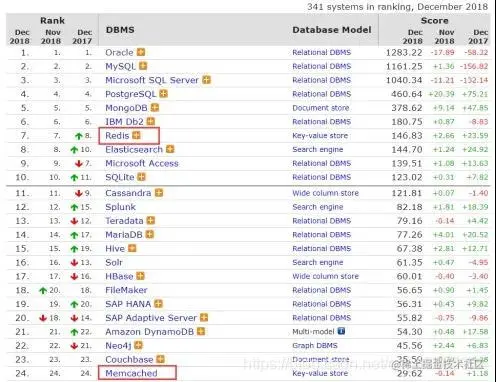496x382 pixels.
Task: Open the IBM Db2 link
Action: [x=124, y=122]
